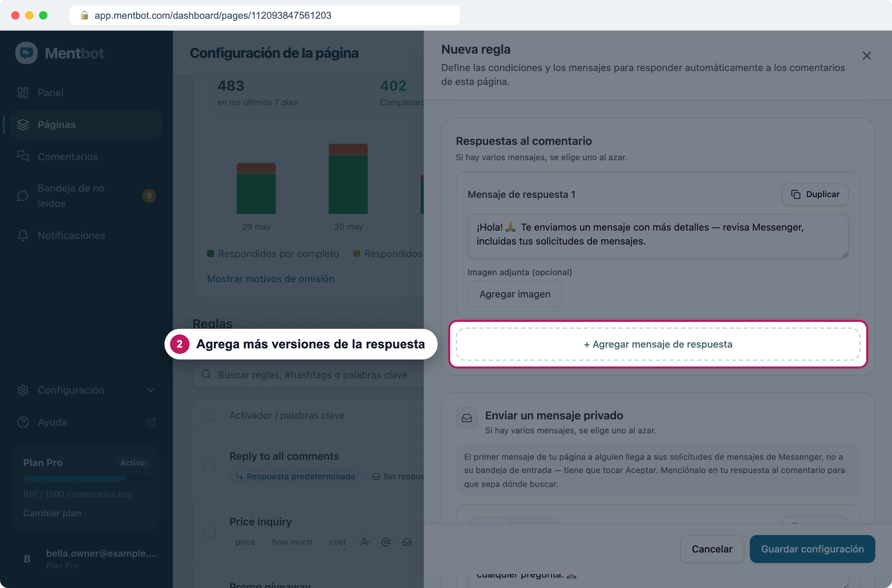
Task: Click the Ayuda question mark icon
Action: click(x=23, y=422)
